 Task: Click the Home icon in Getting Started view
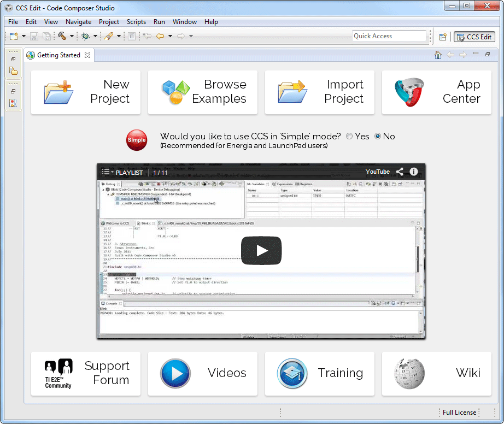pyautogui.click(x=438, y=55)
